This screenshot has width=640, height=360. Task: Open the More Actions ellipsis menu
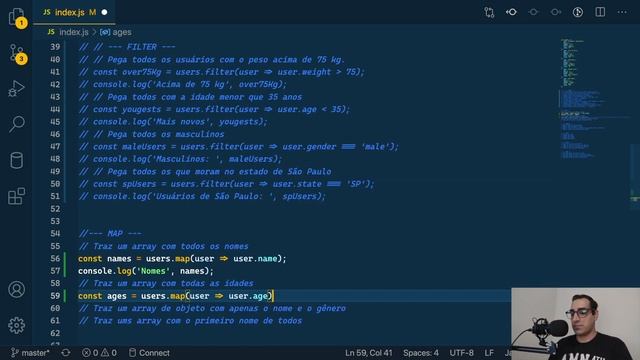(622, 12)
